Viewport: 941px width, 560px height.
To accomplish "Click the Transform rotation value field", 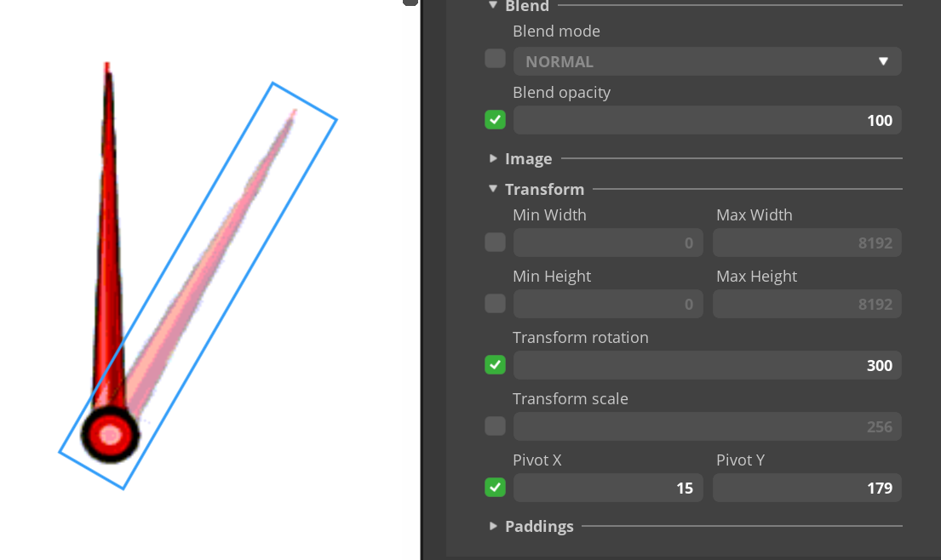I will (x=707, y=365).
